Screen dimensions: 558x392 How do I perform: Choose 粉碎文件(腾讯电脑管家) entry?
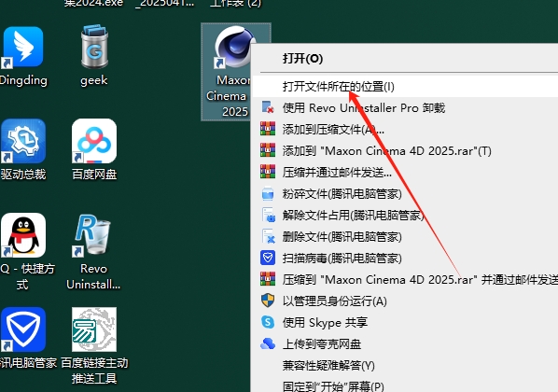pyautogui.click(x=404, y=194)
